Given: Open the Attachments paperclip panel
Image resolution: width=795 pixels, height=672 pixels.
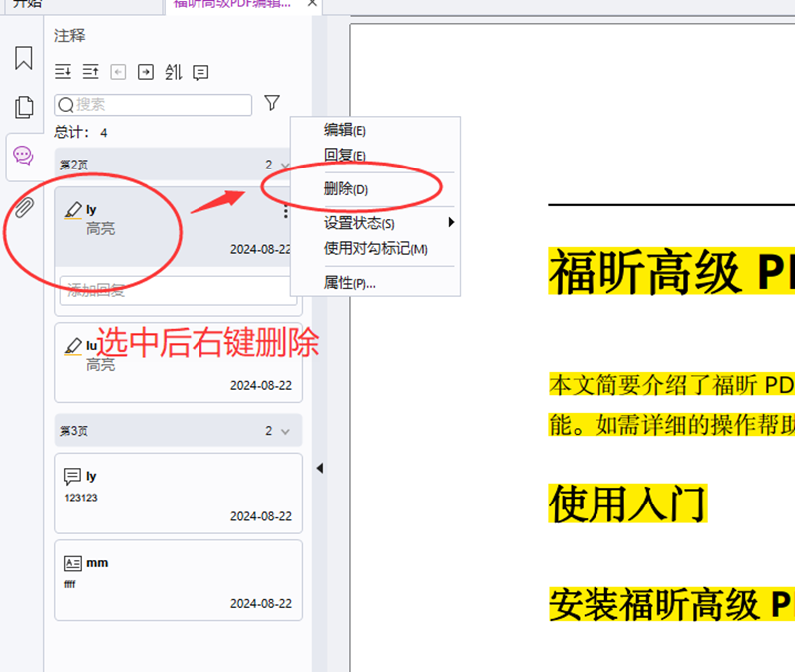Looking at the screenshot, I should coord(24,207).
